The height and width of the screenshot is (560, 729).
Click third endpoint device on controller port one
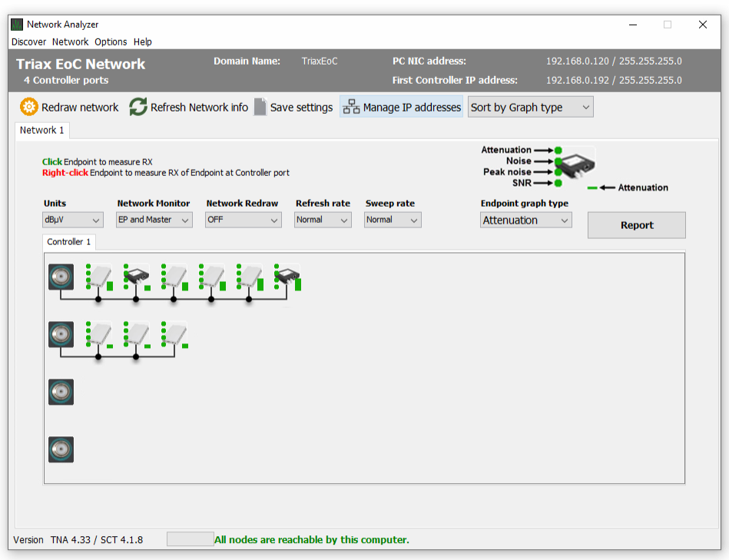[174, 276]
